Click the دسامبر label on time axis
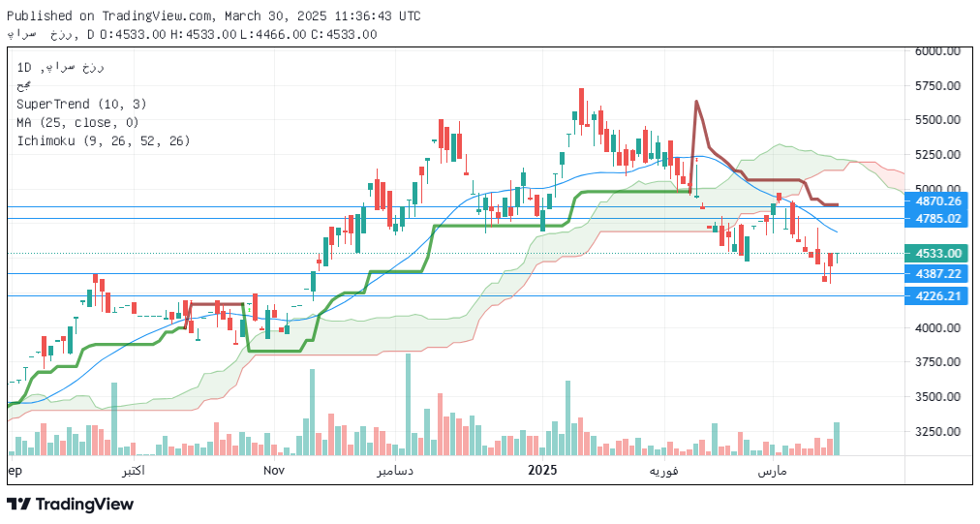The height and width of the screenshot is (524, 980). coord(395,471)
